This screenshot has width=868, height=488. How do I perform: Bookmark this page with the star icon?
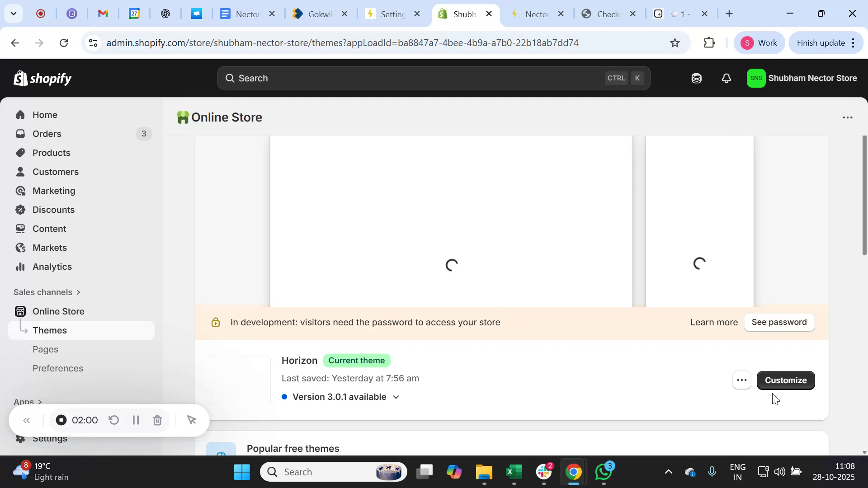[x=674, y=42]
